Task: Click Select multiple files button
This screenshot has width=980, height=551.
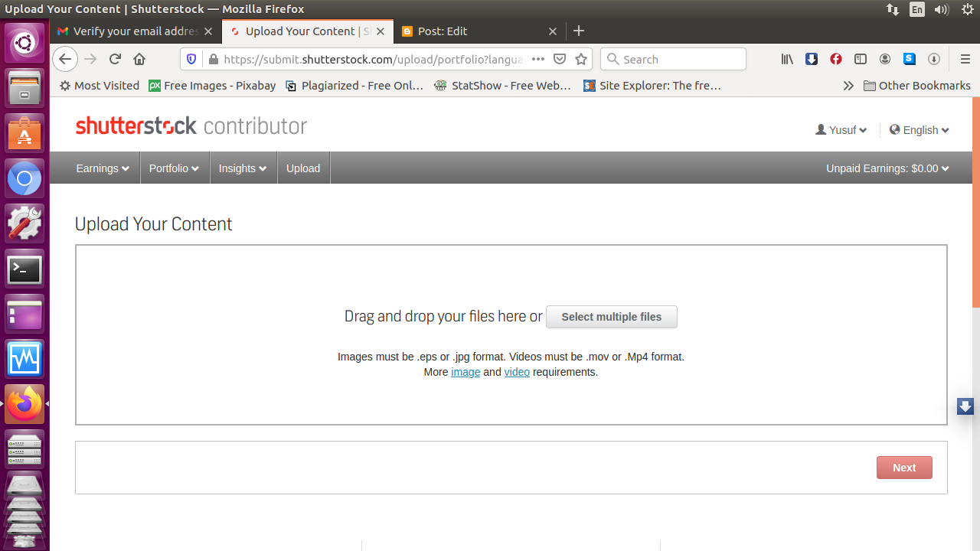Action: coord(612,317)
